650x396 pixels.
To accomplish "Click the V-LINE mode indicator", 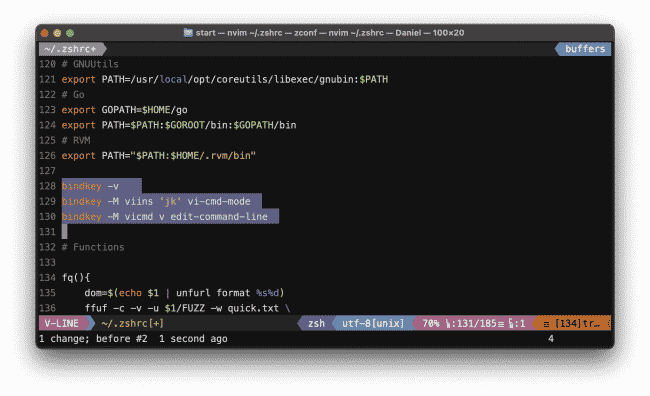I will 61,323.
